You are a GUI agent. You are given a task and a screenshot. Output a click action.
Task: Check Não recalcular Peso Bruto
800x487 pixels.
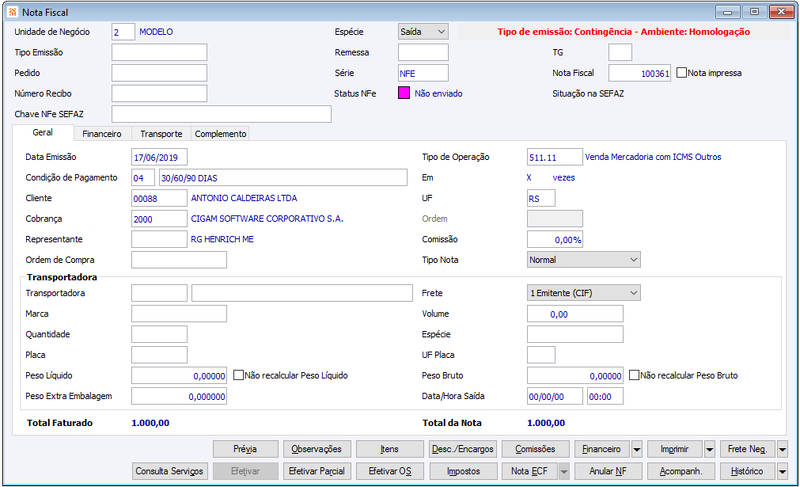click(x=634, y=375)
